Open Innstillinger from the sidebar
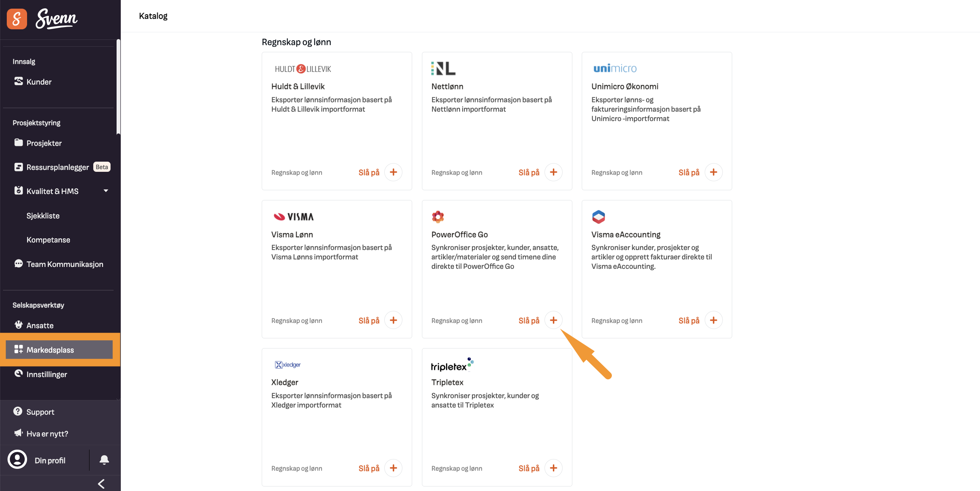 tap(47, 374)
